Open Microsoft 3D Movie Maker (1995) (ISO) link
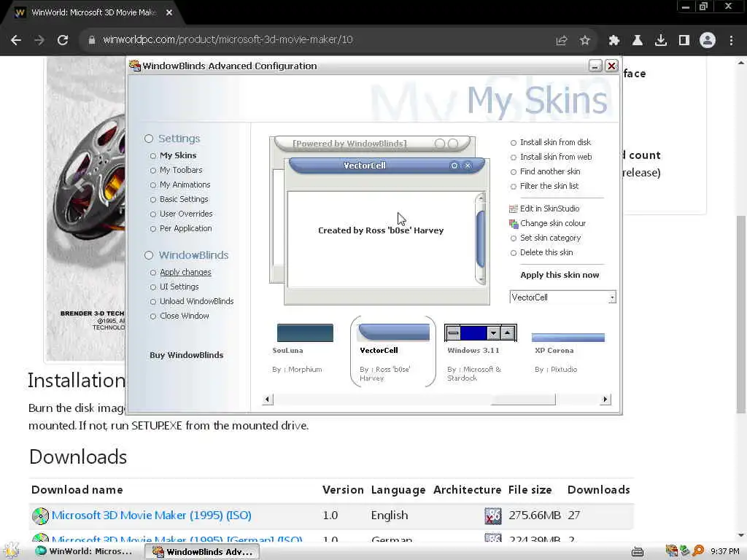 [x=152, y=516]
